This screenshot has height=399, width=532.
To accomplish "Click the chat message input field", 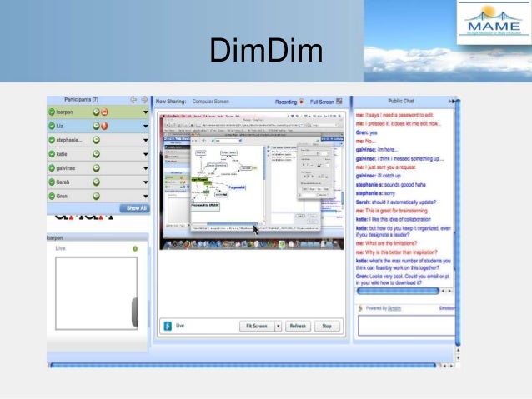I will point(406,326).
